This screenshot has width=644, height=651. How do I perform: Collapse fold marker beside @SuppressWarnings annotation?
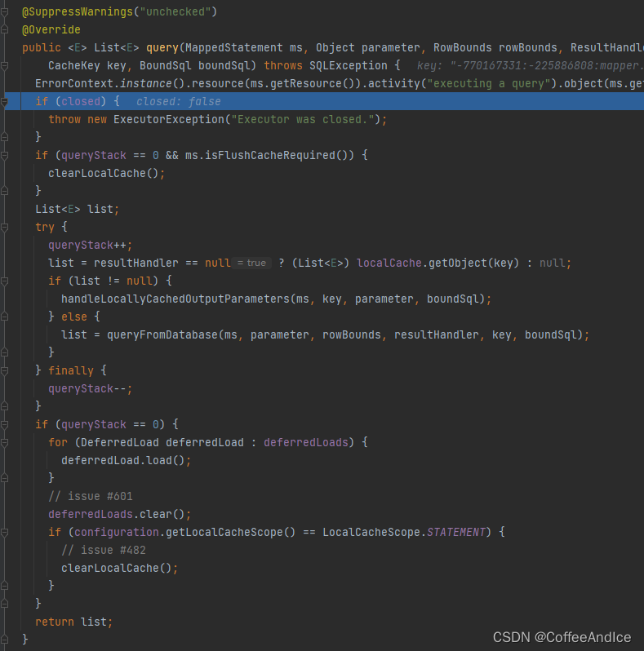coord(5,12)
